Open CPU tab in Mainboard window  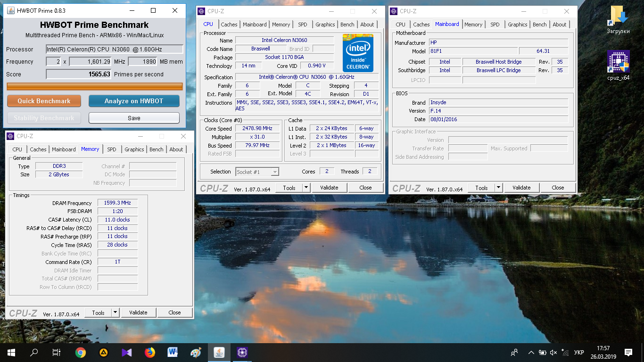[400, 25]
